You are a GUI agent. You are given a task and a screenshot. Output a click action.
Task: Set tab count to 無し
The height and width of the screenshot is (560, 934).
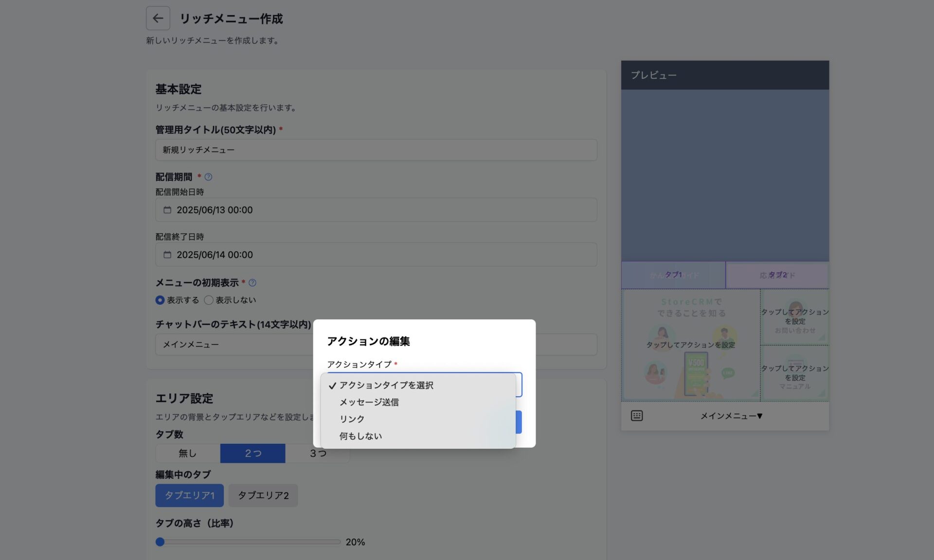[x=188, y=453]
